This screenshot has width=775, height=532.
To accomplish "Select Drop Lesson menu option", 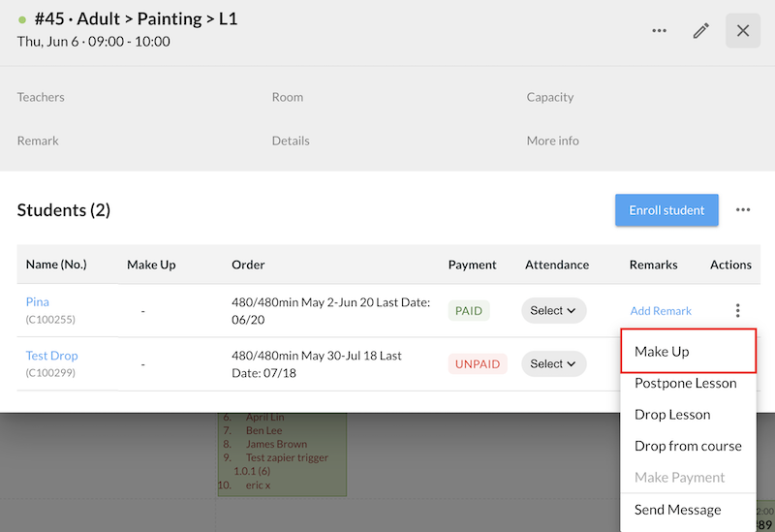I will tap(672, 415).
